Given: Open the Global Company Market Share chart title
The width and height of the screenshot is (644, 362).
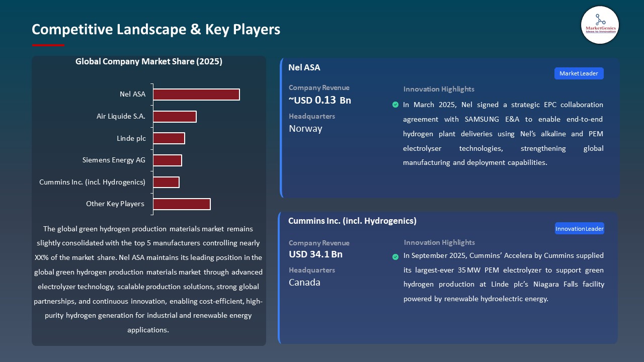Looking at the screenshot, I should 149,61.
